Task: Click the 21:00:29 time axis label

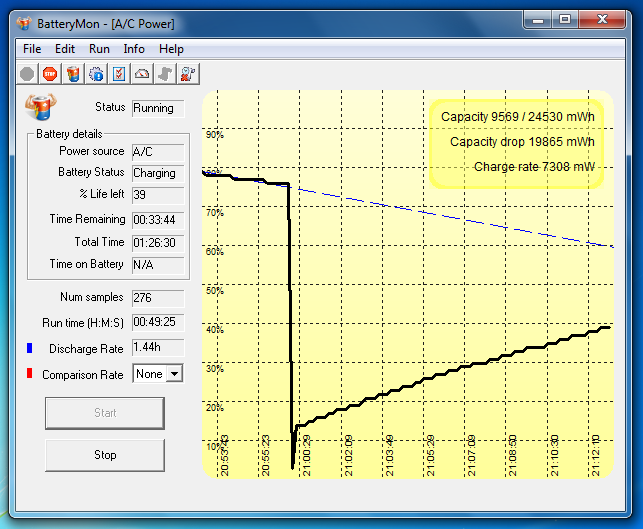Action: [x=306, y=455]
